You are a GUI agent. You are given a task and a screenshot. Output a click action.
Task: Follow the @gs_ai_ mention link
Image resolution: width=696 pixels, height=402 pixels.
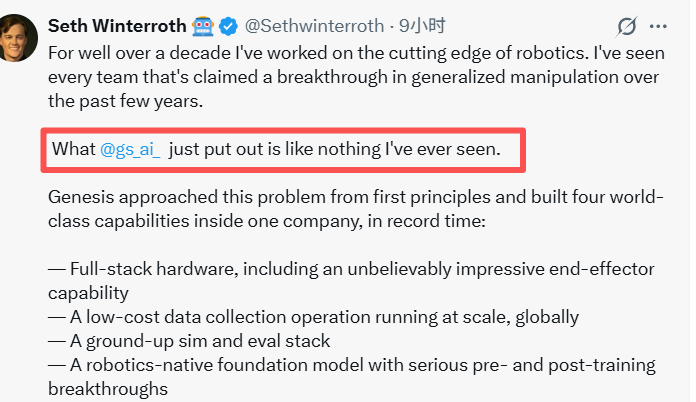(x=130, y=149)
